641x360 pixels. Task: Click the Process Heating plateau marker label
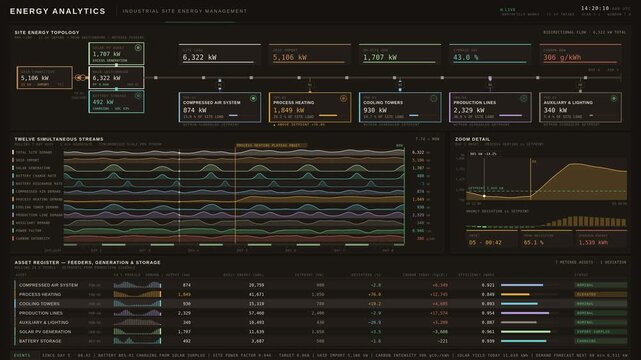click(x=271, y=145)
